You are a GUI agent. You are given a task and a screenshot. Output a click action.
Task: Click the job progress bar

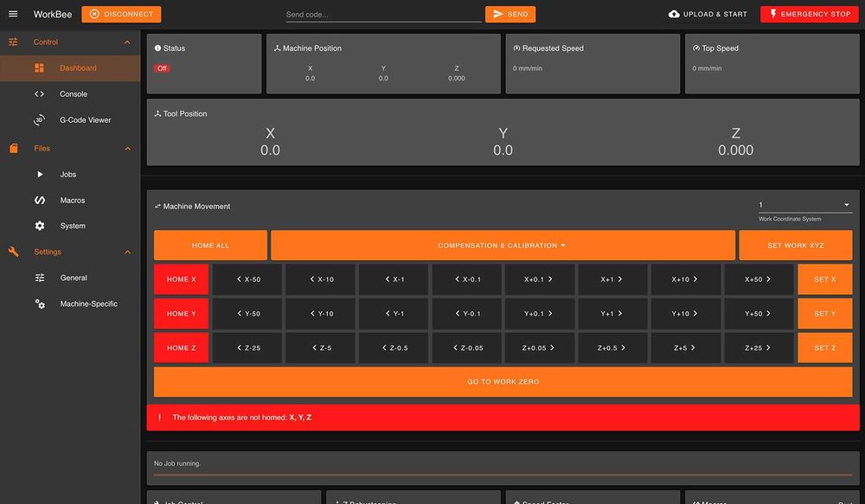pos(503,475)
